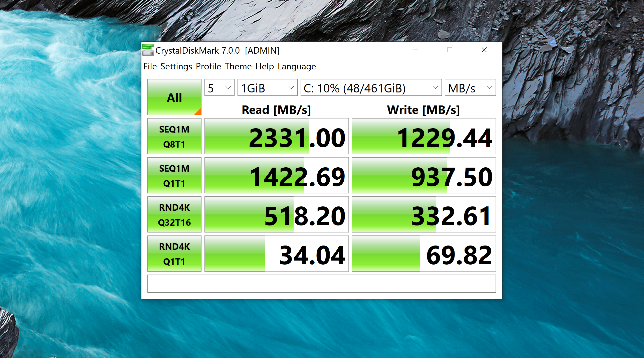
Task: Open the Theme menu
Action: [x=238, y=66]
